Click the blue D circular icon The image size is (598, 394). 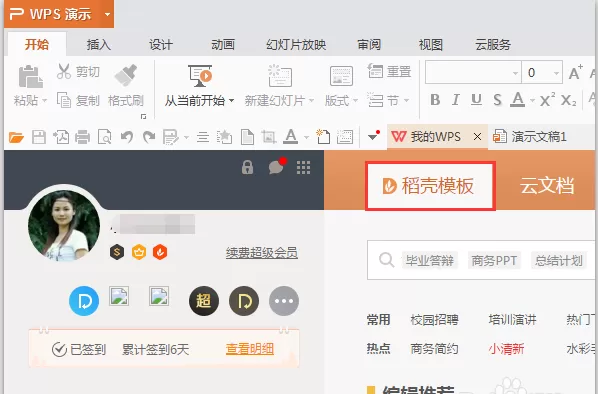pyautogui.click(x=84, y=301)
